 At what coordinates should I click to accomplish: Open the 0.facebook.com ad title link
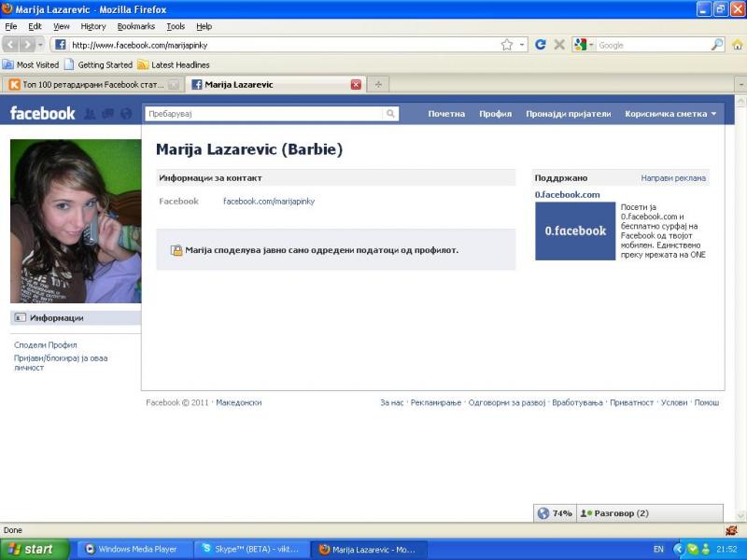tap(567, 194)
